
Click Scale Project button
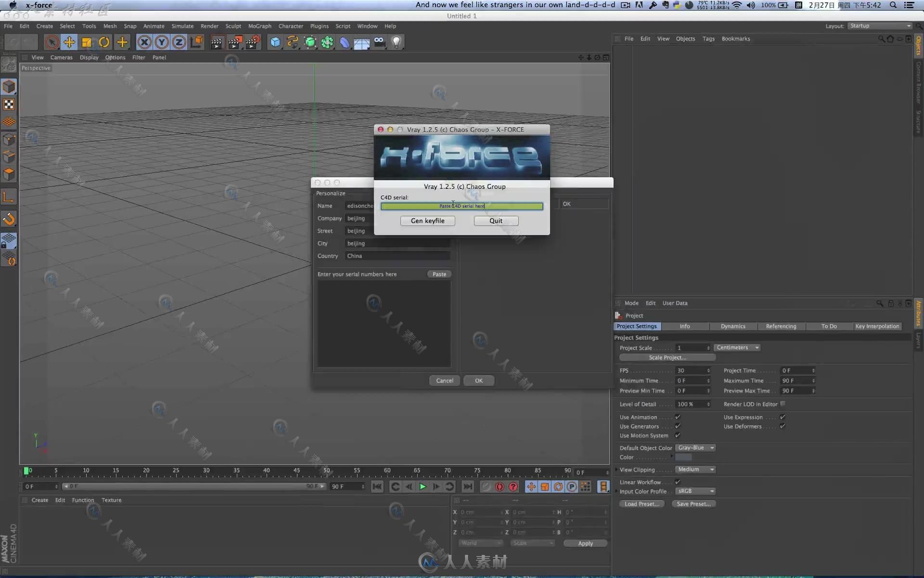pyautogui.click(x=667, y=357)
